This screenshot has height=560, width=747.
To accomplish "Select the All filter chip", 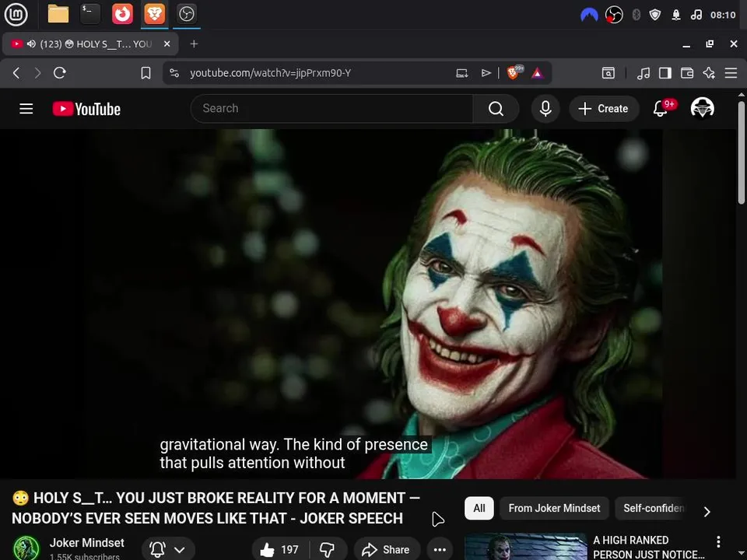I will click(x=479, y=508).
